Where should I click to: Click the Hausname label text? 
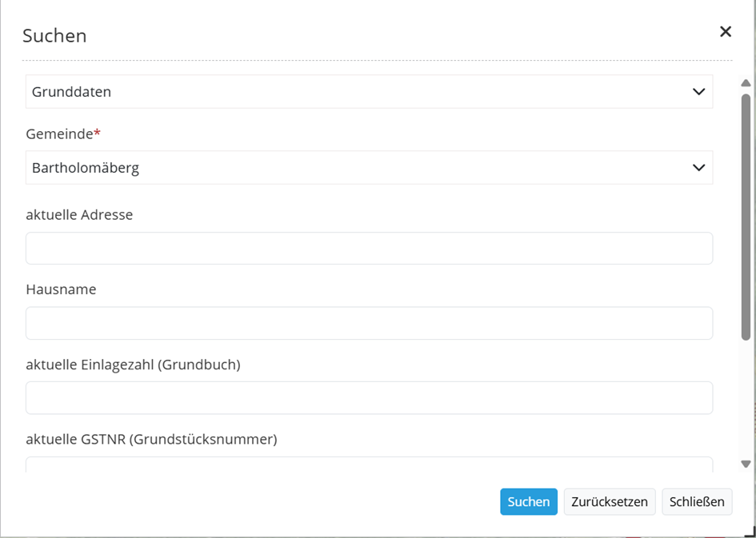61,289
